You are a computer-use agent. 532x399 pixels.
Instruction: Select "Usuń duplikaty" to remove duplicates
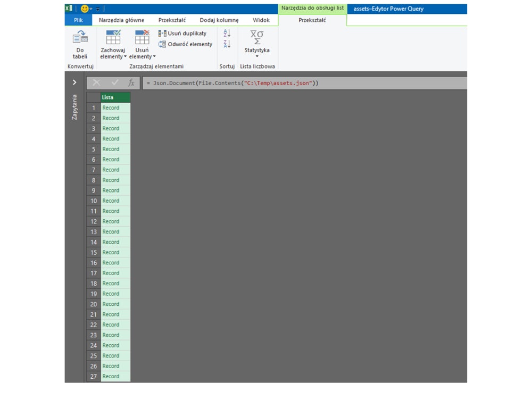(x=185, y=33)
